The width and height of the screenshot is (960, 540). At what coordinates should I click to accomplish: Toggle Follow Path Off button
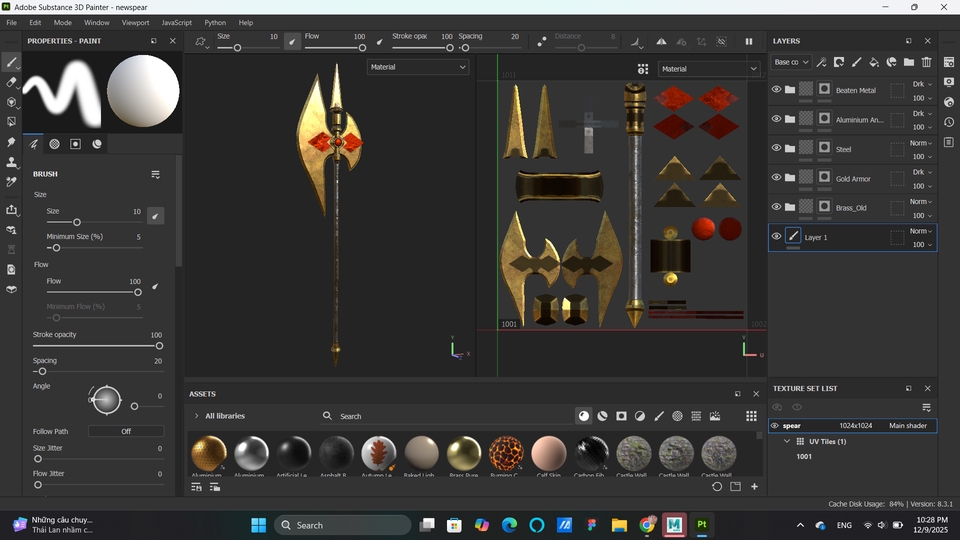[x=126, y=431]
